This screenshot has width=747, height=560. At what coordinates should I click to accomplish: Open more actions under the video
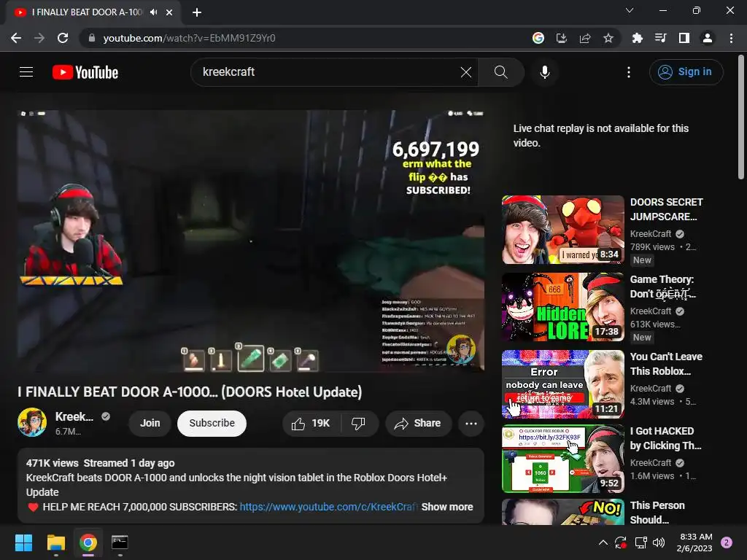tap(471, 424)
